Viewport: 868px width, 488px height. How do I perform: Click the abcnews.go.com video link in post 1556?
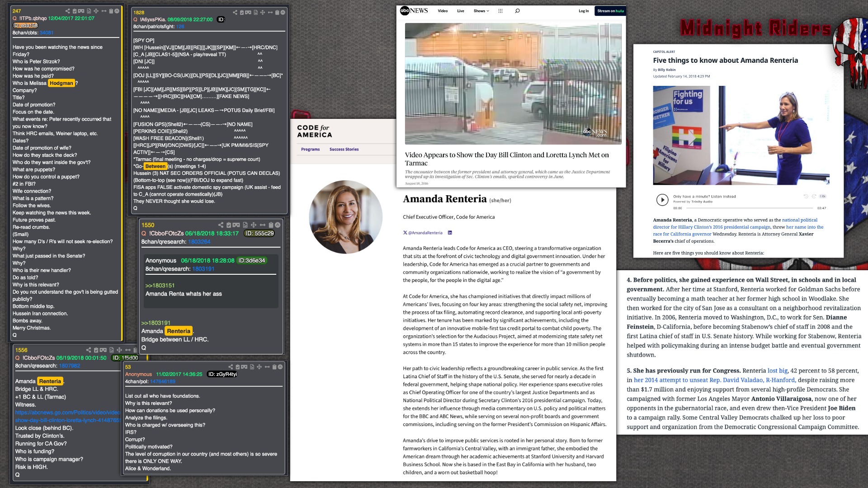pos(68,416)
